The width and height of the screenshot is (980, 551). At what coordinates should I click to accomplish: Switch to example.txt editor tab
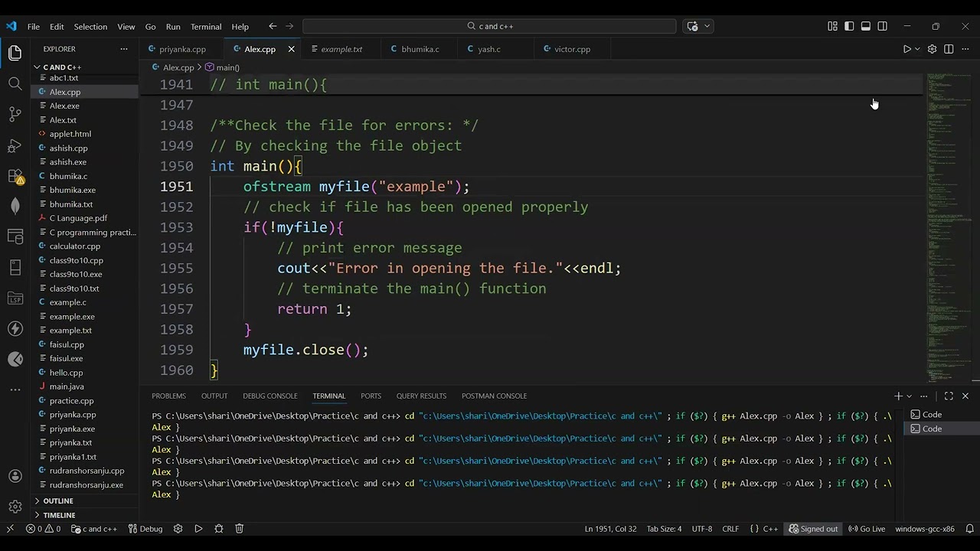341,49
